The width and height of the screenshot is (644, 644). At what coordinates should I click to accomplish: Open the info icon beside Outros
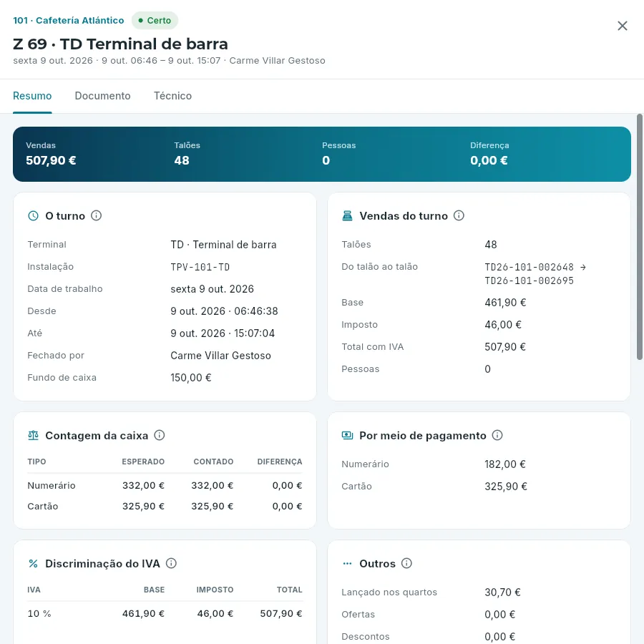point(406,564)
